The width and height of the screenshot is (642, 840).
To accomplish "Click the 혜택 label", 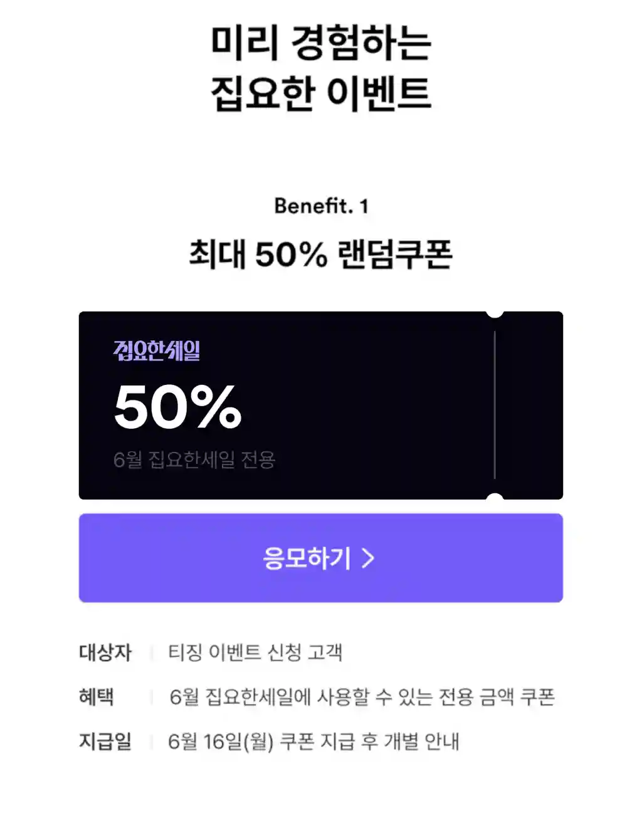I will click(x=97, y=697).
